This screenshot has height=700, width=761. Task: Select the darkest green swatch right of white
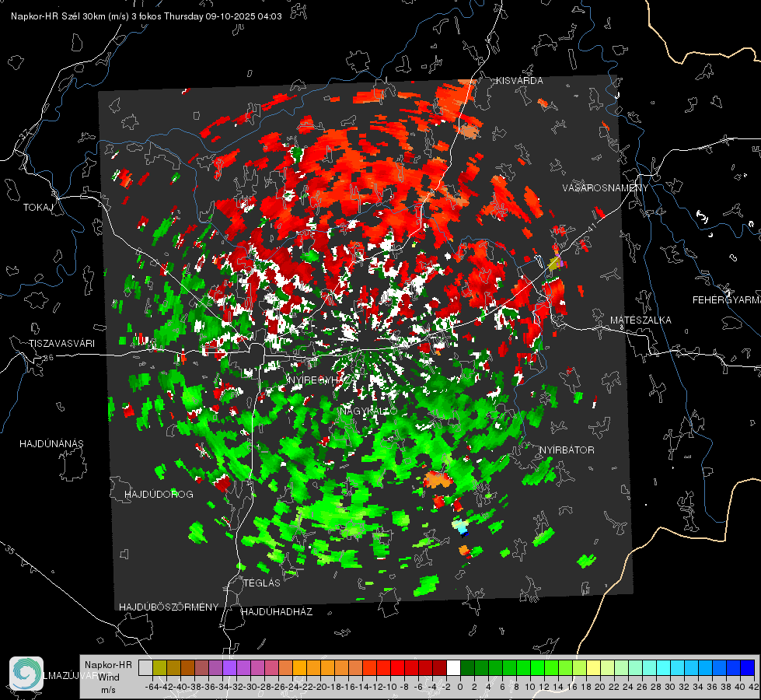467,667
